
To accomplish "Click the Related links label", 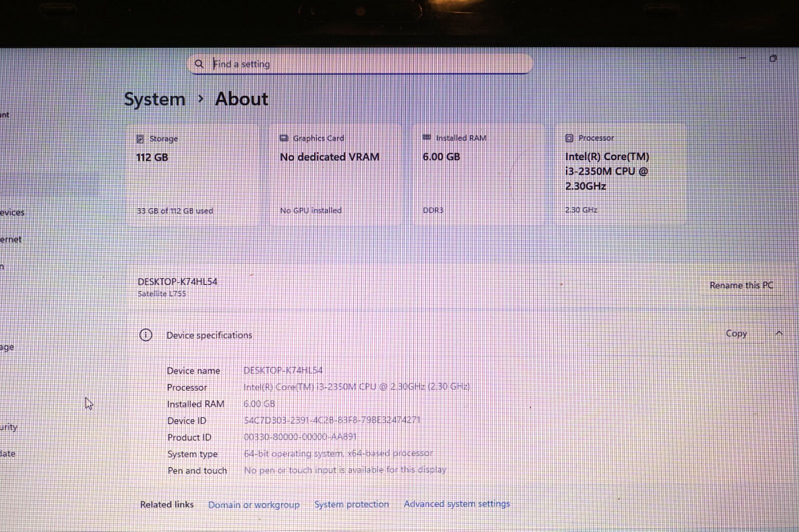I will tap(167, 505).
